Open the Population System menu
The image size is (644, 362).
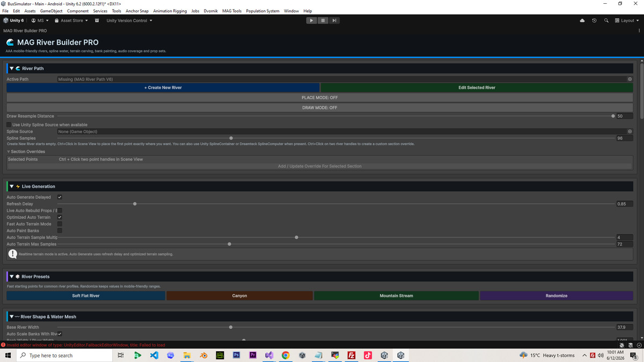pyautogui.click(x=263, y=11)
